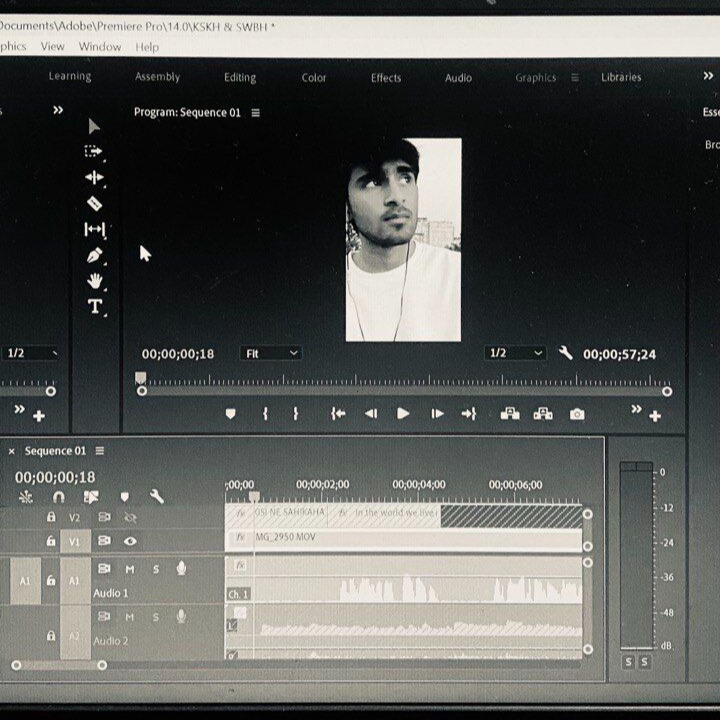Select the Track Select Forward tool
720x720 pixels.
(93, 151)
